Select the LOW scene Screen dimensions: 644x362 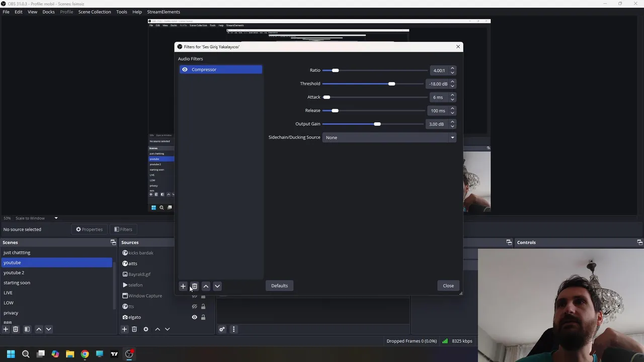click(57, 303)
